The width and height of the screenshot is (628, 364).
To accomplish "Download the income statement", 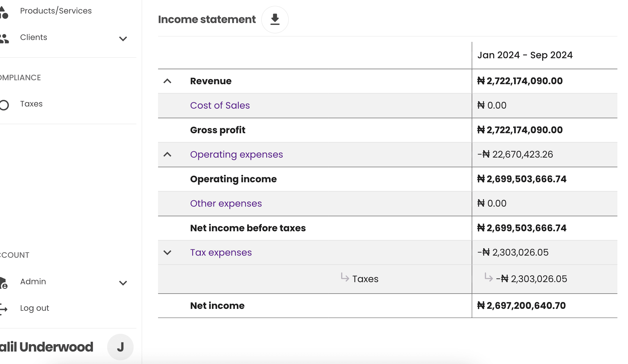I will pyautogui.click(x=275, y=20).
